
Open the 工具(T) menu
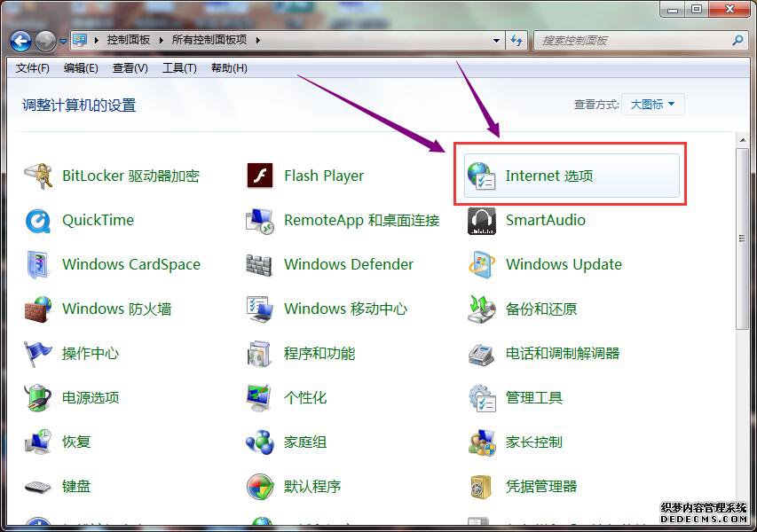(179, 68)
